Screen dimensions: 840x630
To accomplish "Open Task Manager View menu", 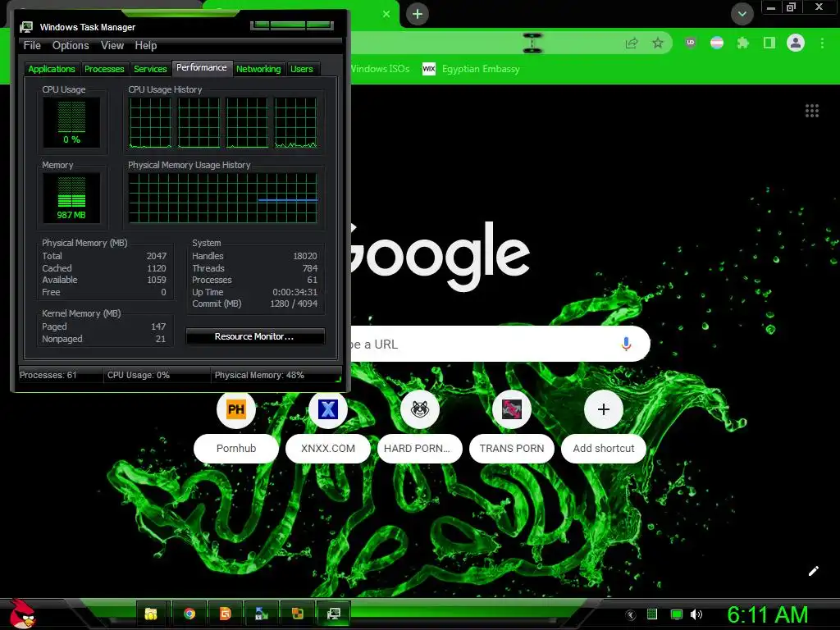I will point(112,46).
